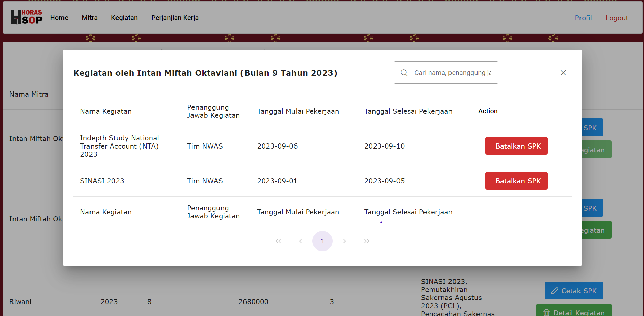Click the HORAS SOP logo
Viewport: 644px width, 316px height.
click(26, 18)
